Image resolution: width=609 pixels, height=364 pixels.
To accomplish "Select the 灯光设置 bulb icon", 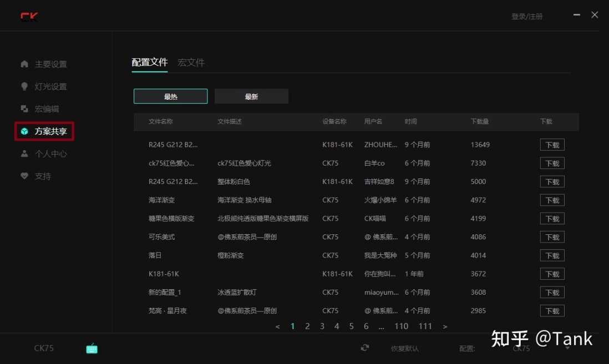I will 24,86.
